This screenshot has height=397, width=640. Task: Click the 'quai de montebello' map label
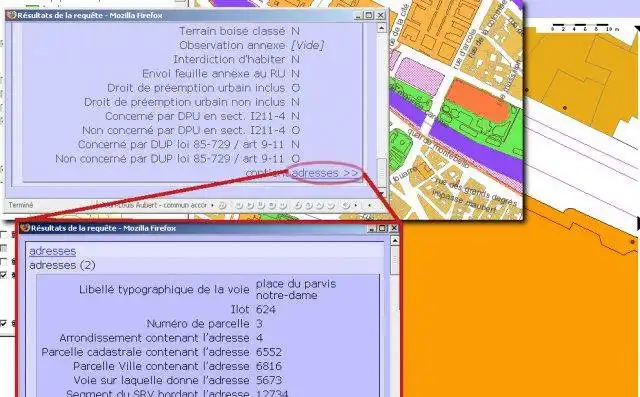pyautogui.click(x=437, y=148)
